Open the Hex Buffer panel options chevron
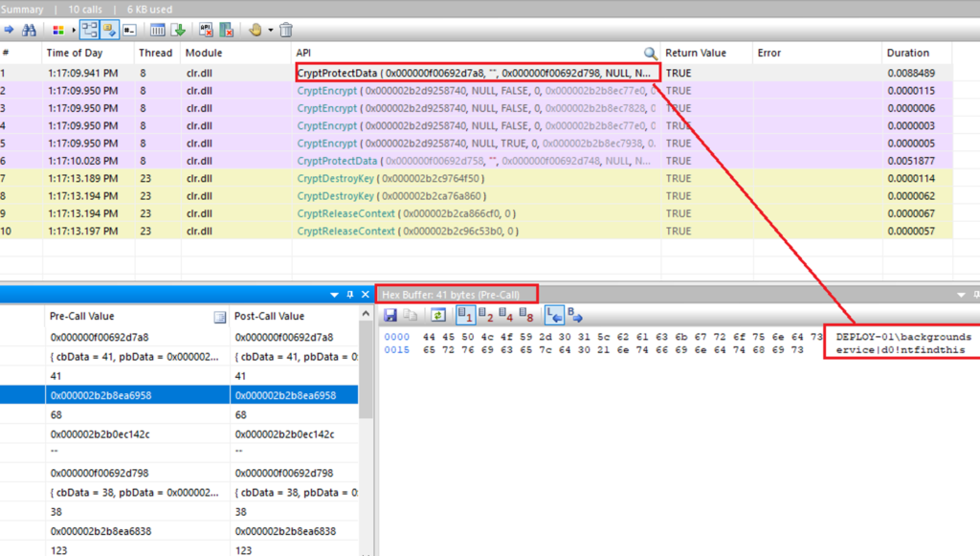Viewport: 980px width, 556px height. pos(959,294)
